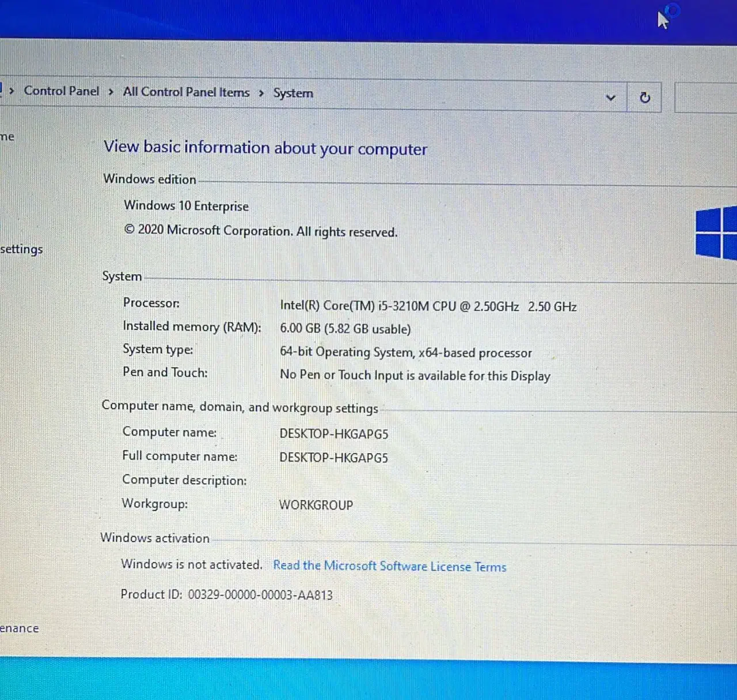Click the Full computer name value DESKTOP-HKGAPG5

pos(334,458)
